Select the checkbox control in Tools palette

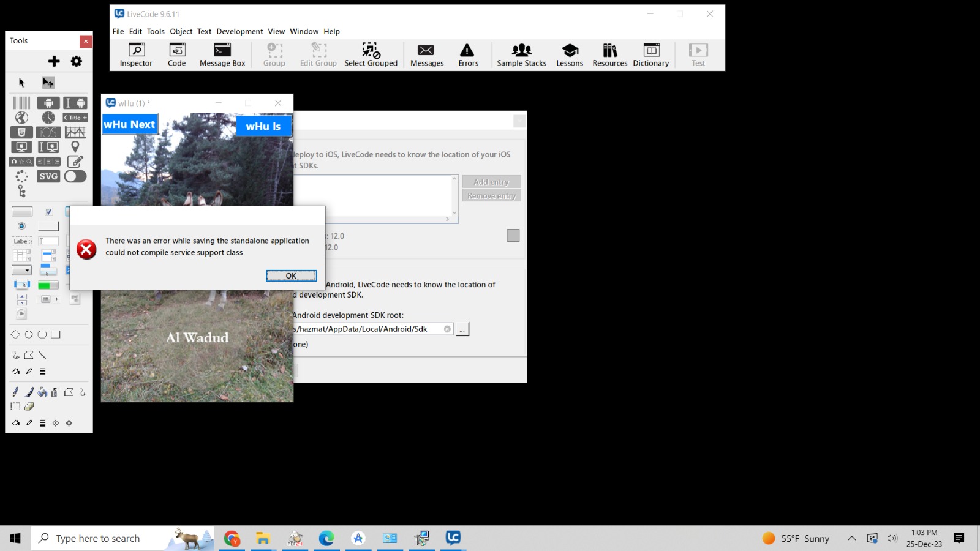(x=49, y=212)
